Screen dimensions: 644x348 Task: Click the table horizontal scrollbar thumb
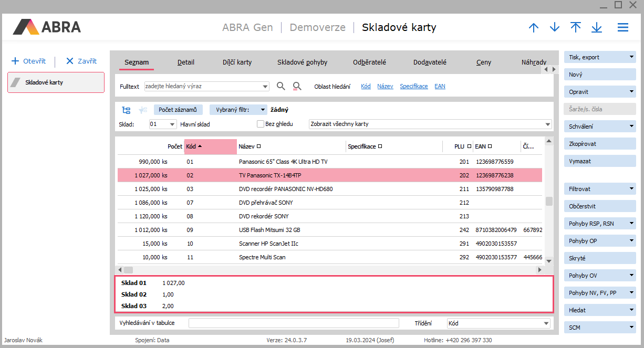pos(129,270)
